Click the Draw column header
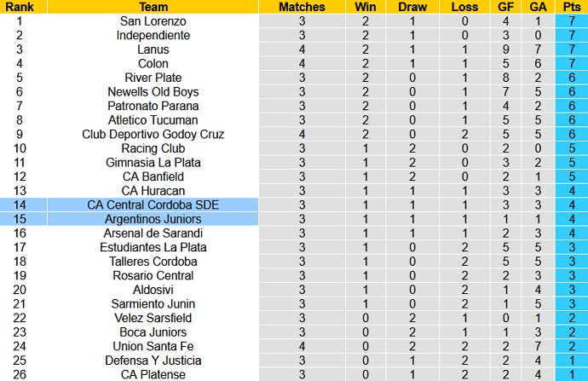This screenshot has width=588, height=381. coord(412,7)
